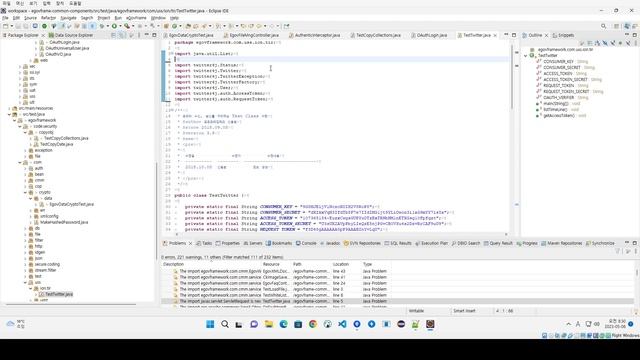640x360 pixels.
Task: Open Microsoft Edge from taskbar
Action: pos(283,324)
